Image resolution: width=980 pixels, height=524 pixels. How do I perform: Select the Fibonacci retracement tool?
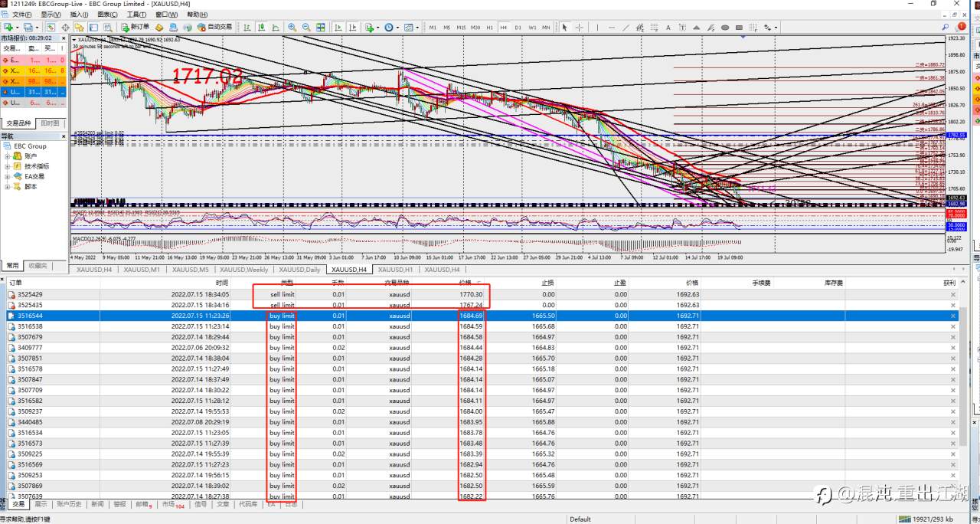[x=653, y=28]
